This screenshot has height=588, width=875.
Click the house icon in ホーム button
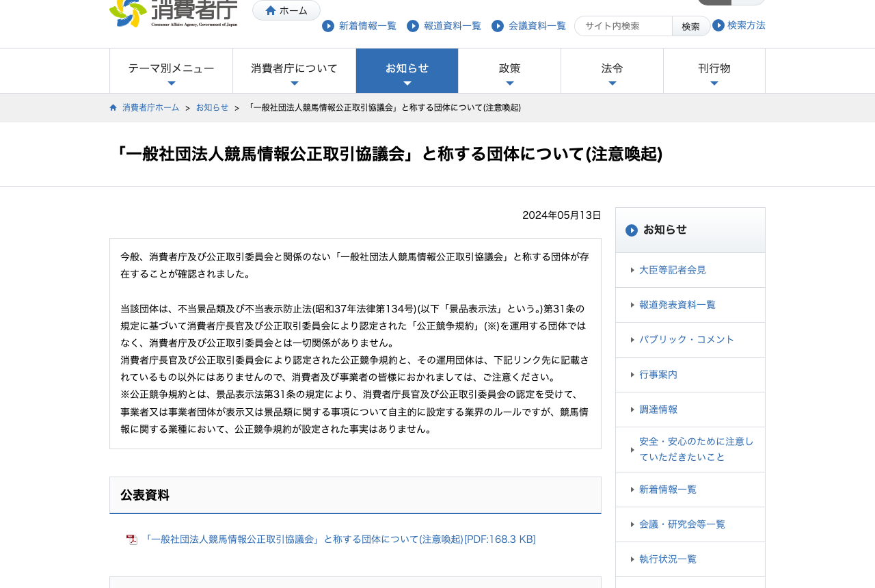coord(271,10)
